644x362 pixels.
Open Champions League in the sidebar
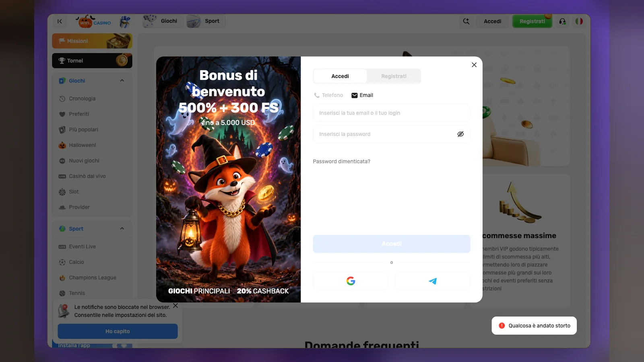(x=92, y=278)
